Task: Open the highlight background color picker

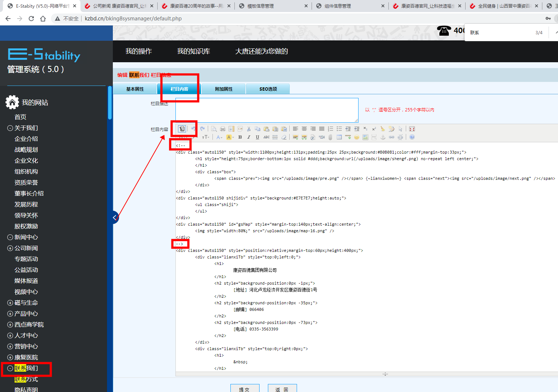Action: (x=229, y=137)
